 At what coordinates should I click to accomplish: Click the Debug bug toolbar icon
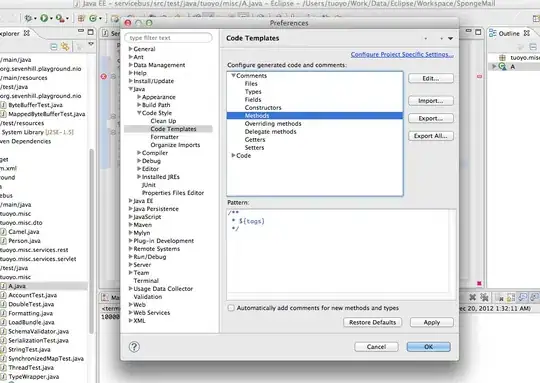click(x=28, y=18)
